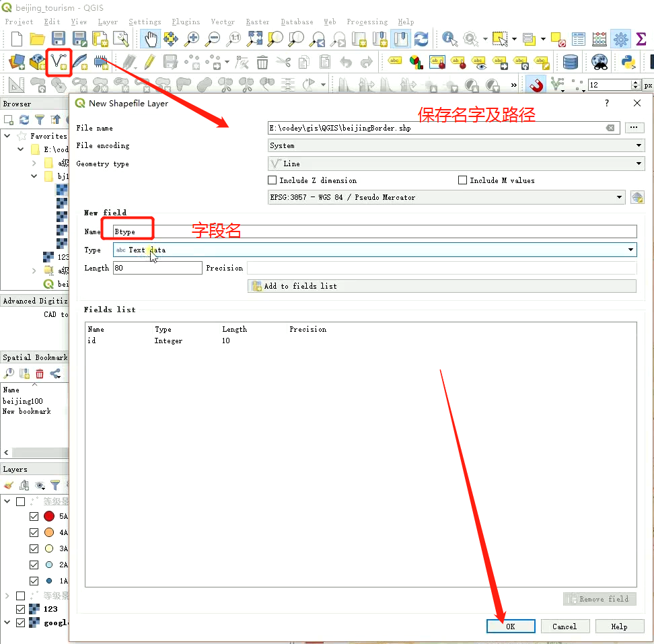Open the Geometry type Line dropdown
The height and width of the screenshot is (644, 654).
[x=456, y=164]
